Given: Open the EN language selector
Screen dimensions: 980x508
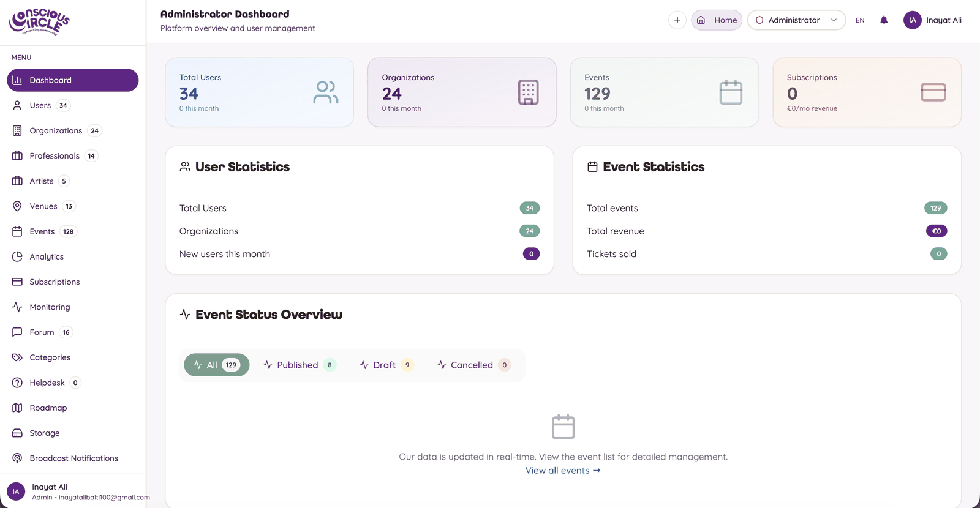Looking at the screenshot, I should pos(860,20).
